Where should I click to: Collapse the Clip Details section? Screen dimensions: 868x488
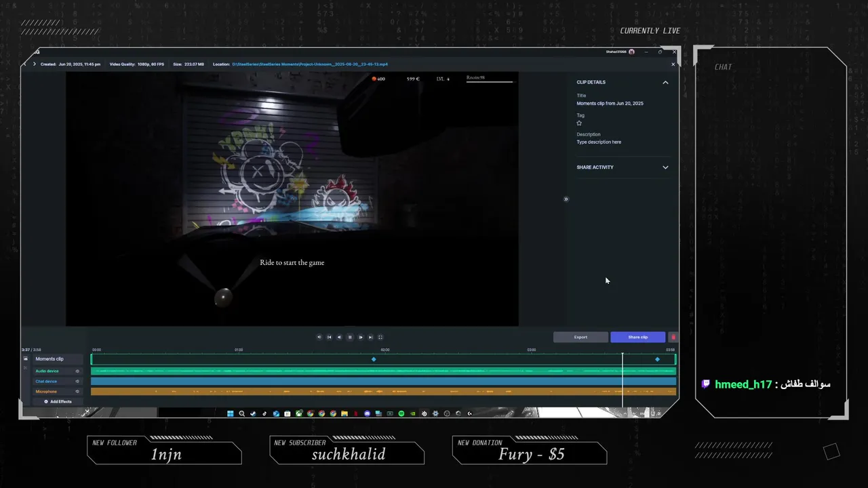pos(665,83)
